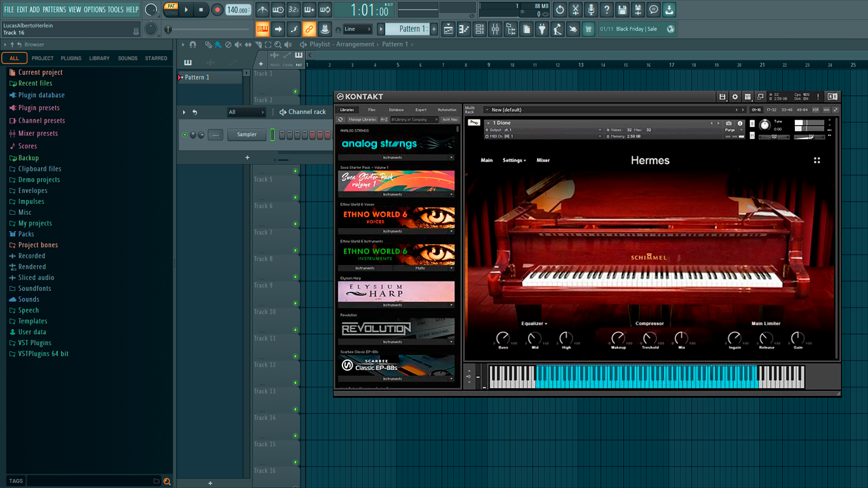
Task: Click the wait for input icon
Action: pyautogui.click(x=278, y=10)
